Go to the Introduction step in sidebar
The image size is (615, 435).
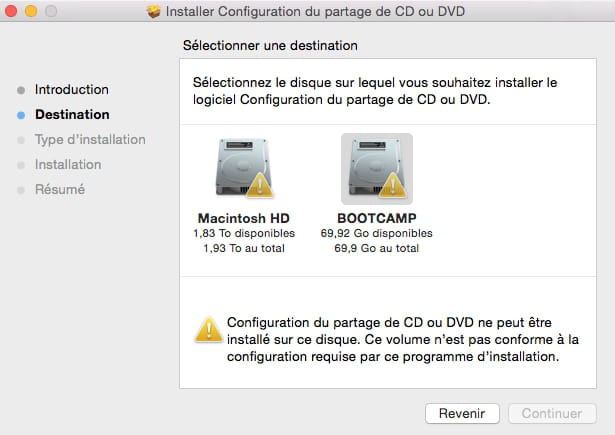pyautogui.click(x=72, y=89)
